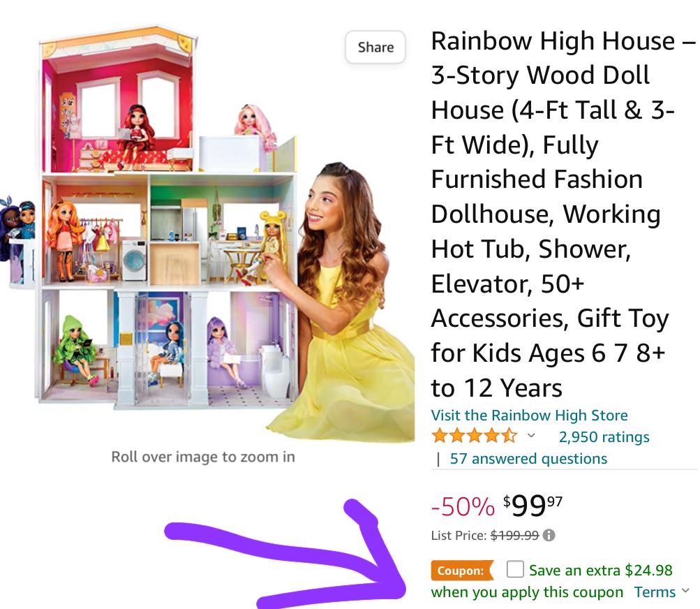Check the coupon checkbox
This screenshot has width=700, height=609.
(515, 569)
